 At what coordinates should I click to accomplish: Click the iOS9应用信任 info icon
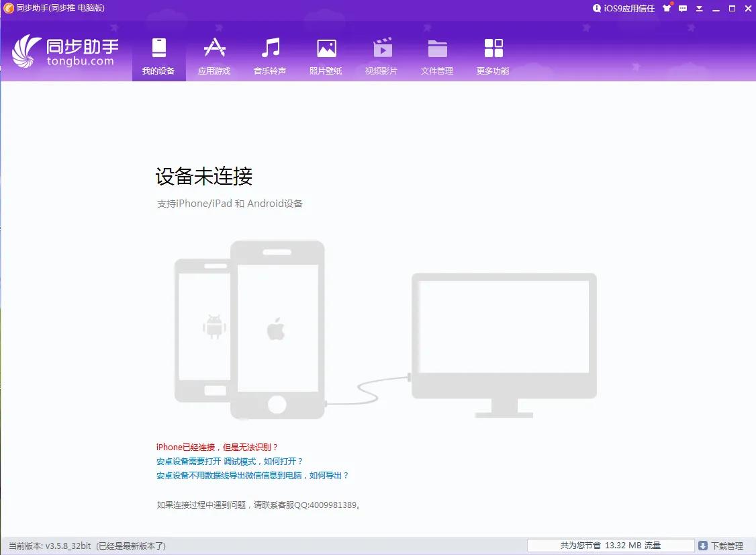point(597,8)
